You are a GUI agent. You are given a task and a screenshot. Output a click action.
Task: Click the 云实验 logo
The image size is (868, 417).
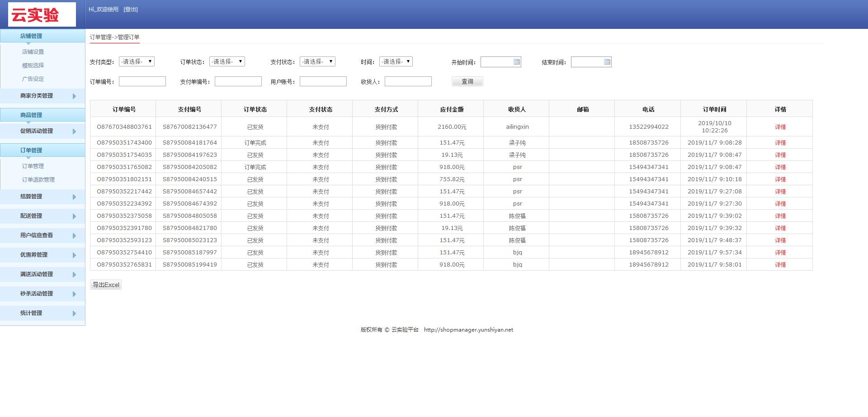42,15
